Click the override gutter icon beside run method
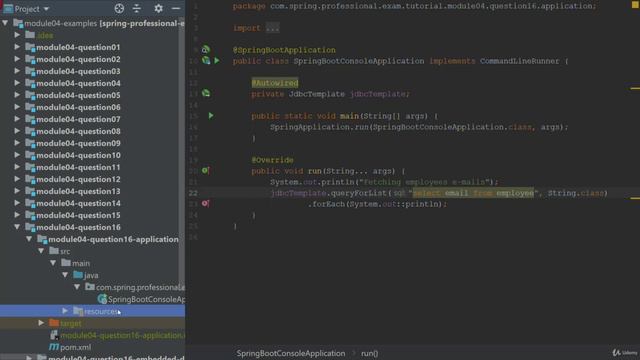 pyautogui.click(x=206, y=171)
